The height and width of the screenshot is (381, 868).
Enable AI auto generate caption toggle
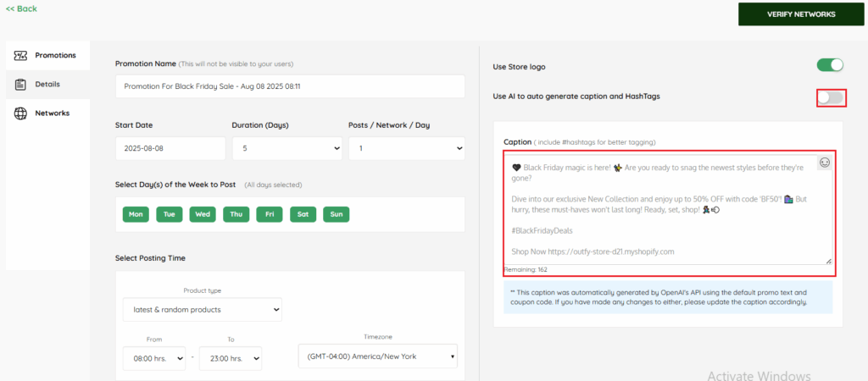(830, 98)
